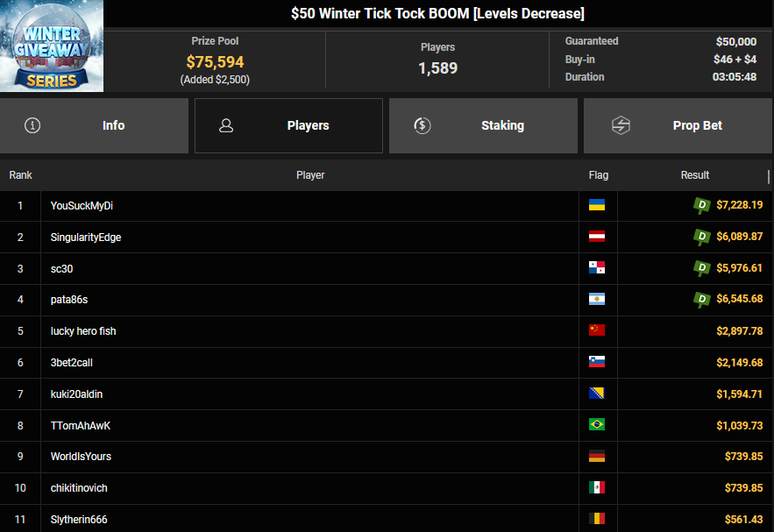The image size is (774, 532).
Task: Select player SingularityEdge in the list
Action: 86,238
